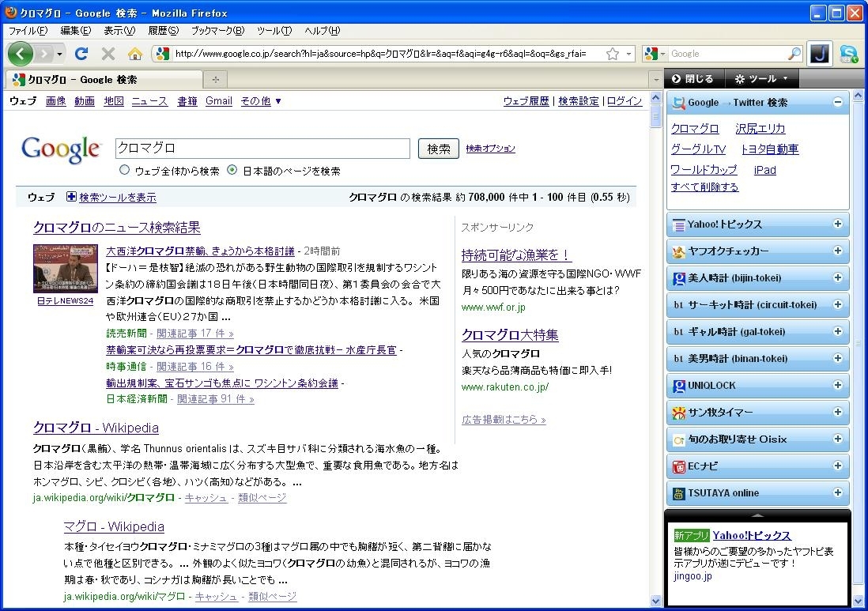The width and height of the screenshot is (868, 611).
Task: Expand the 美人時計 (bijin-tokei) panel
Action: [x=837, y=277]
